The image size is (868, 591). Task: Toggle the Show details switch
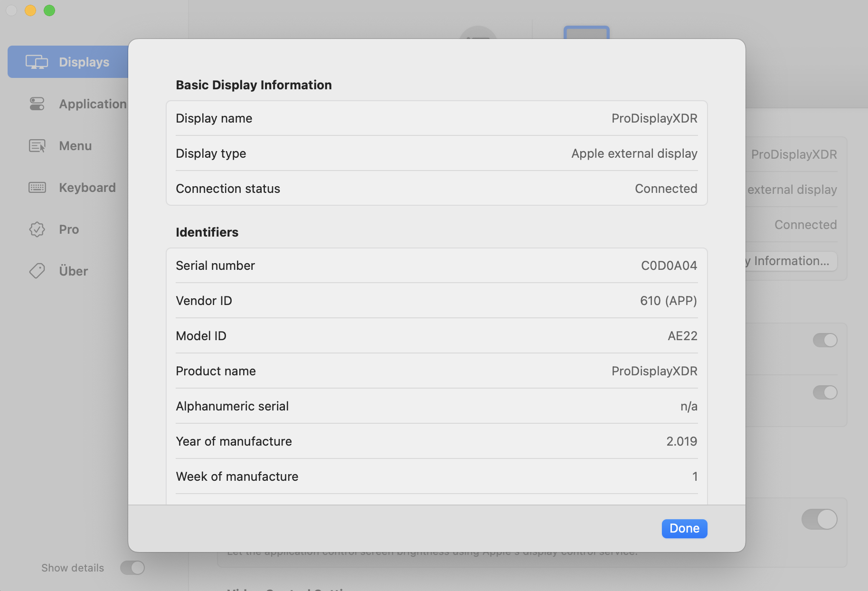pos(132,568)
